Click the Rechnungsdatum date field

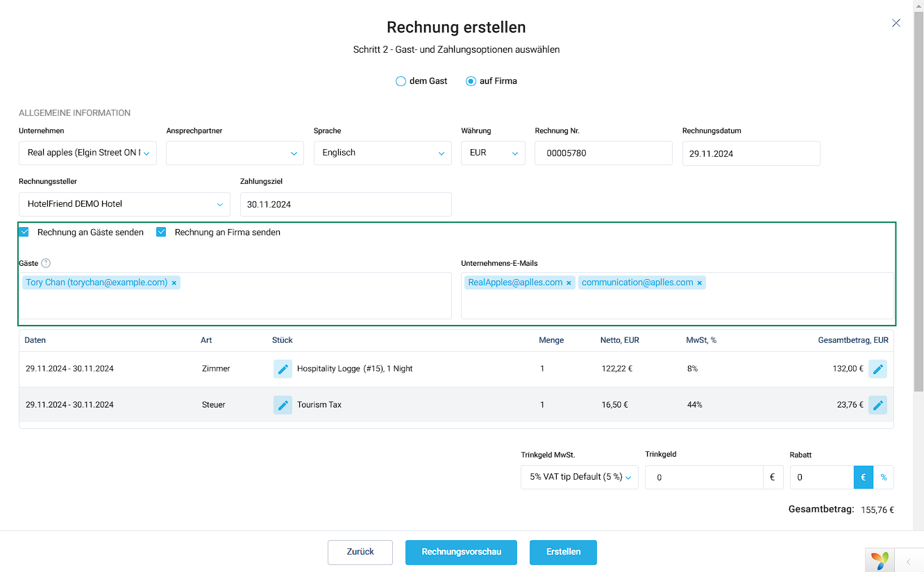(x=751, y=153)
